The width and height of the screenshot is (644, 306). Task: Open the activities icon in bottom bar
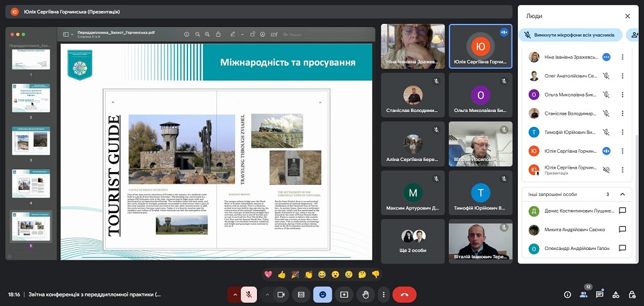[616, 294]
